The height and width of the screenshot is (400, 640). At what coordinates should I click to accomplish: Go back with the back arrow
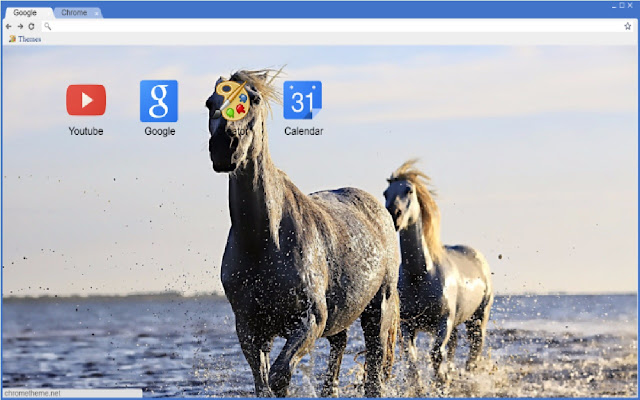(9, 27)
